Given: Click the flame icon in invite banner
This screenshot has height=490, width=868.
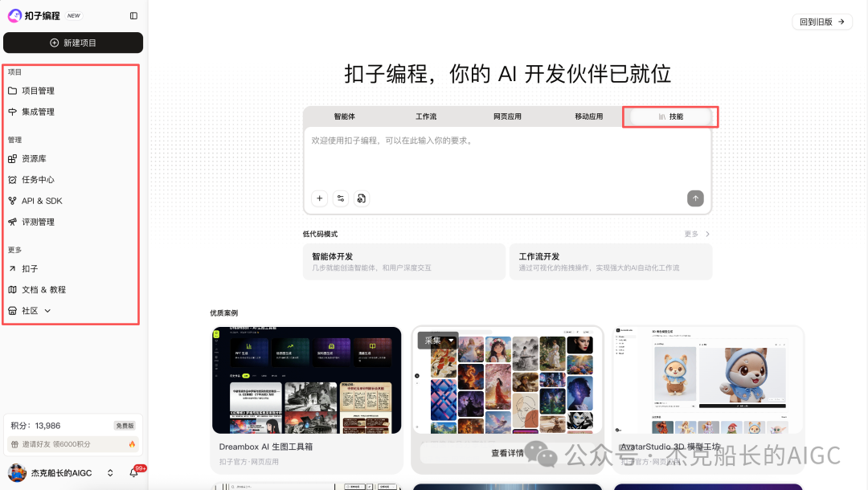Looking at the screenshot, I should click(132, 444).
